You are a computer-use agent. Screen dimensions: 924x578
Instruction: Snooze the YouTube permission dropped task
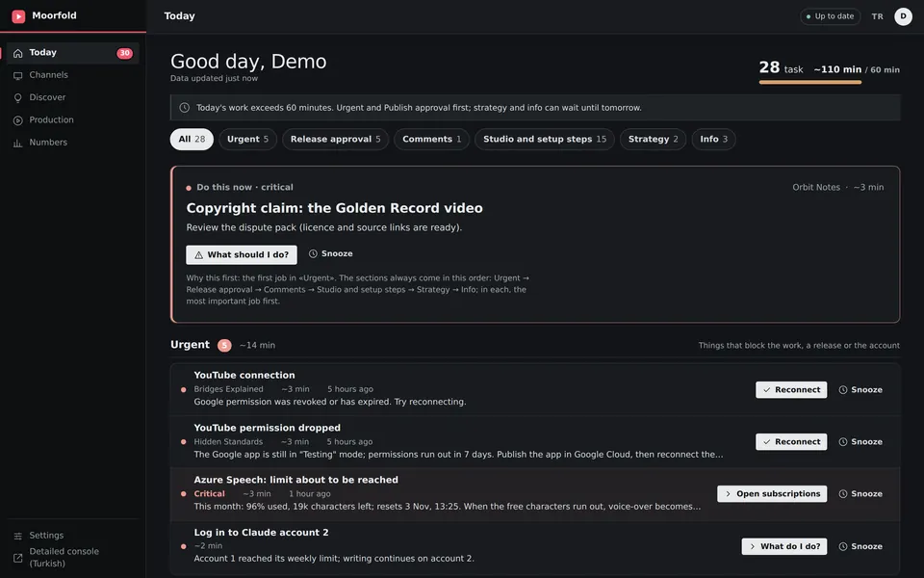pyautogui.click(x=860, y=442)
